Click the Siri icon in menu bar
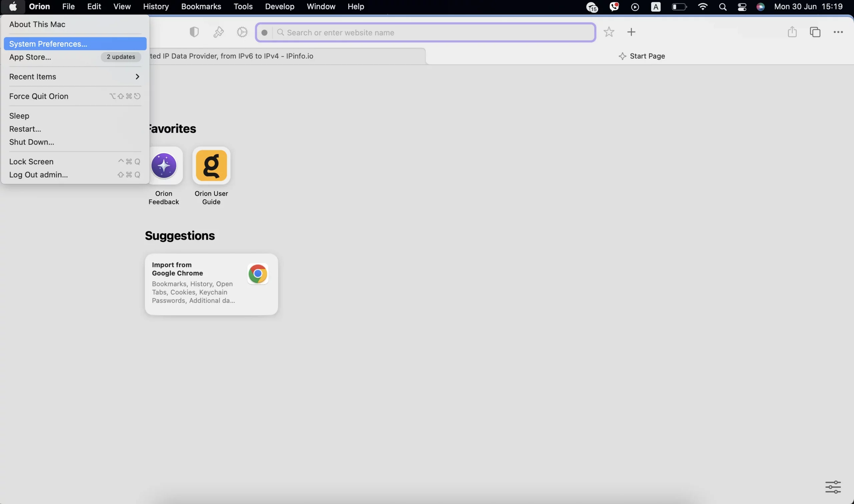Screen dimensions: 854x504 tap(761, 7)
